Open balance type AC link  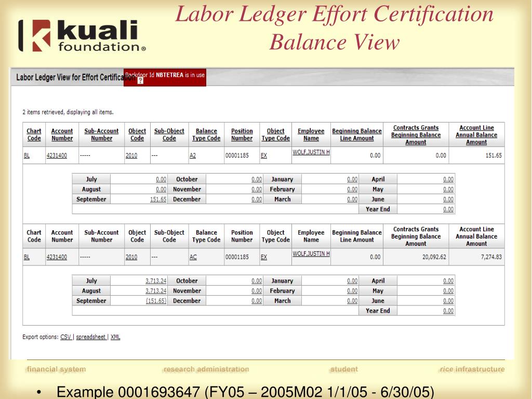[x=193, y=257]
